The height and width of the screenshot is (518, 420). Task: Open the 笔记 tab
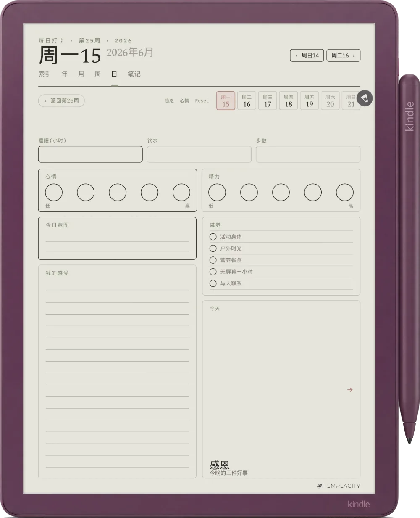coord(134,74)
